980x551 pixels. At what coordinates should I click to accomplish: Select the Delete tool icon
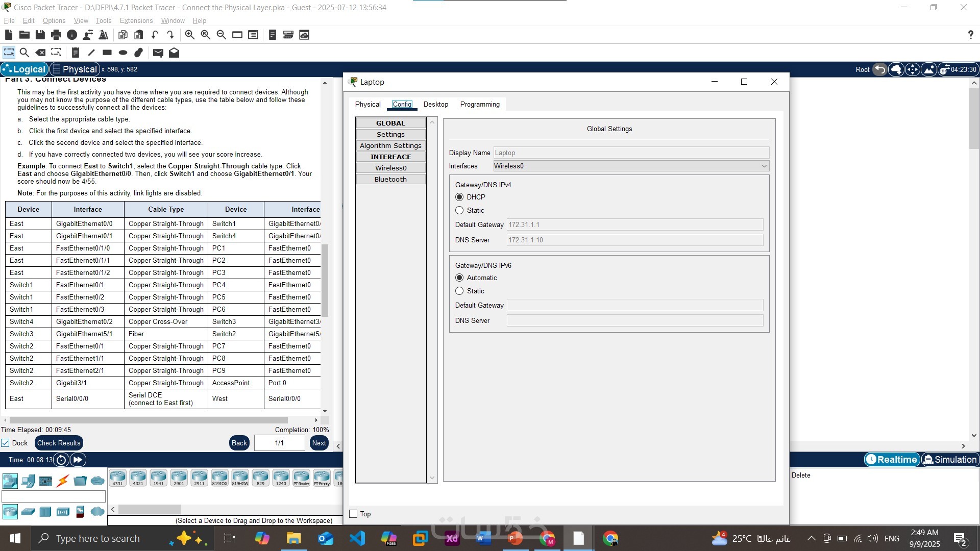click(x=40, y=53)
